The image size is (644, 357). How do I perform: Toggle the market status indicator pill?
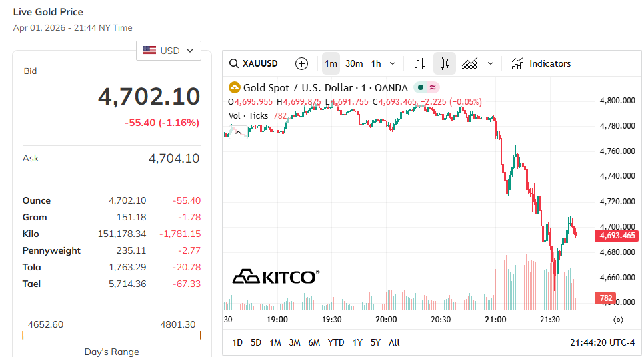(426, 87)
